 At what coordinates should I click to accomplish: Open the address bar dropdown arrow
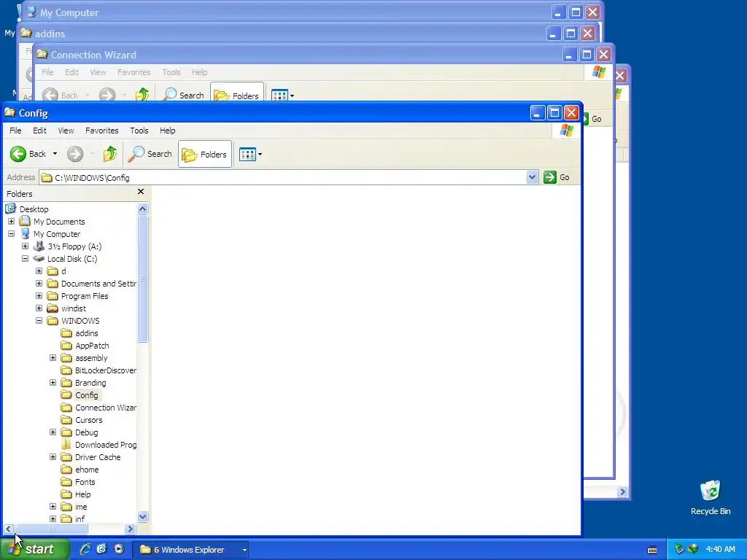click(x=532, y=178)
